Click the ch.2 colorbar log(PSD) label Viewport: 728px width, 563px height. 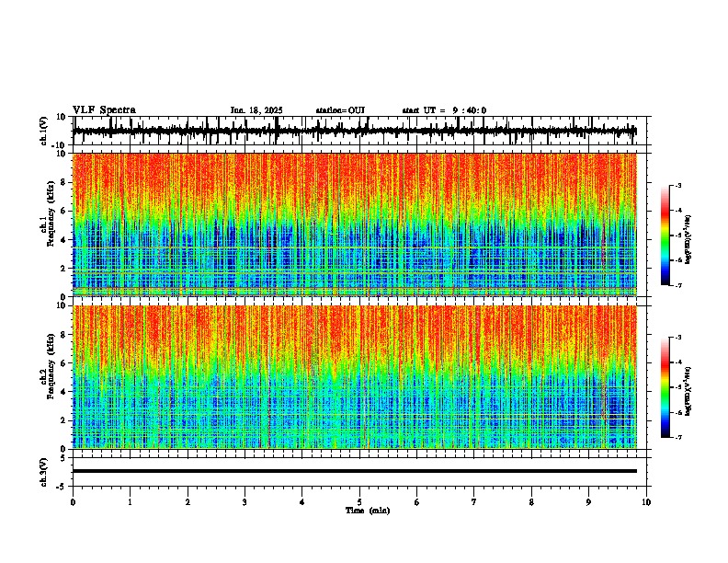(688, 391)
